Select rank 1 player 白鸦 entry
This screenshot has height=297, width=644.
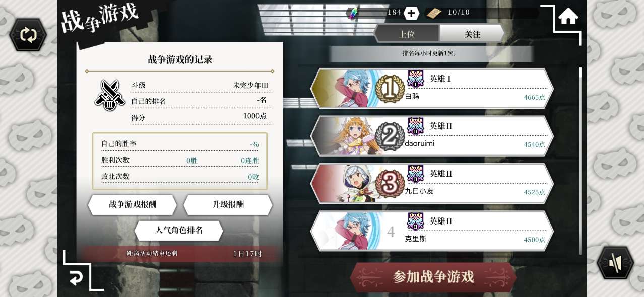[432, 88]
